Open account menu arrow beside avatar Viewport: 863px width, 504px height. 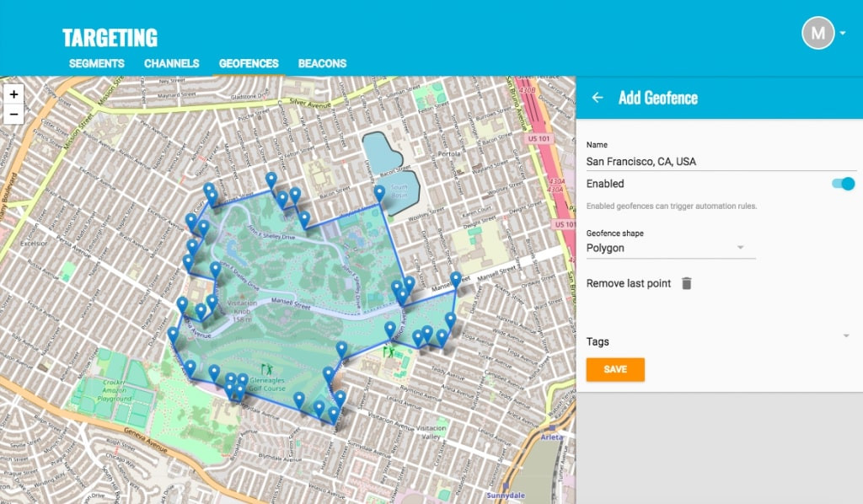coord(843,33)
